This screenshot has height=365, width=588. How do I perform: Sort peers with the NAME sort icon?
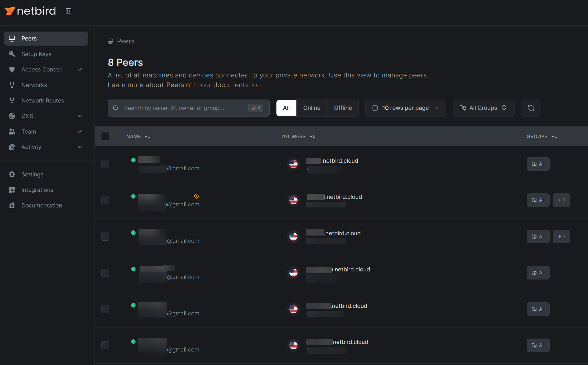(147, 137)
